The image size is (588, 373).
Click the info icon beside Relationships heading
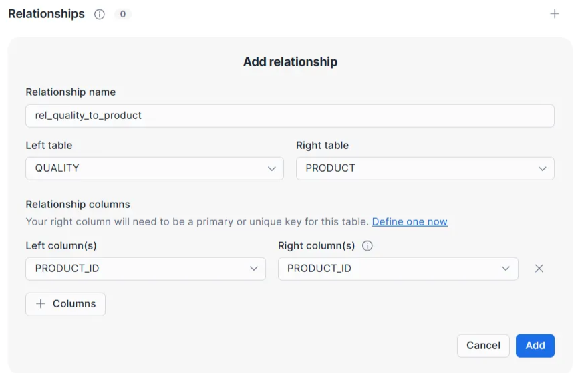click(x=100, y=14)
